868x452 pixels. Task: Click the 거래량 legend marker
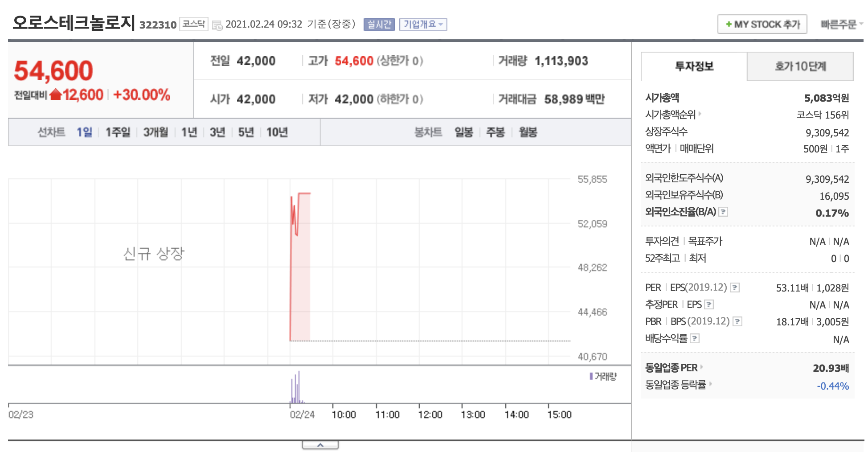tap(591, 377)
